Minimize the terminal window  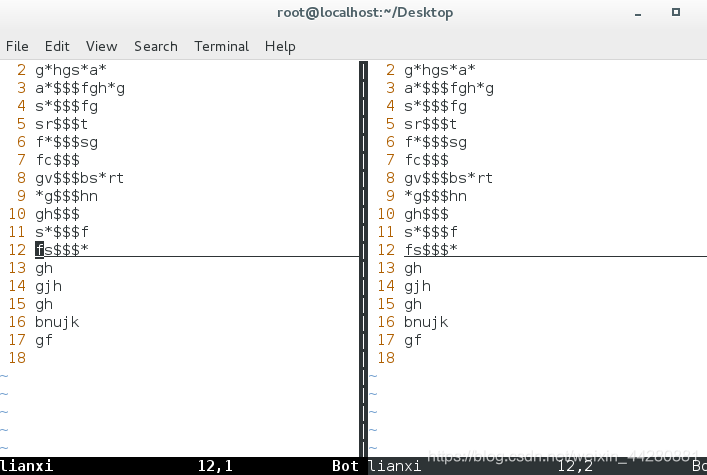638,14
